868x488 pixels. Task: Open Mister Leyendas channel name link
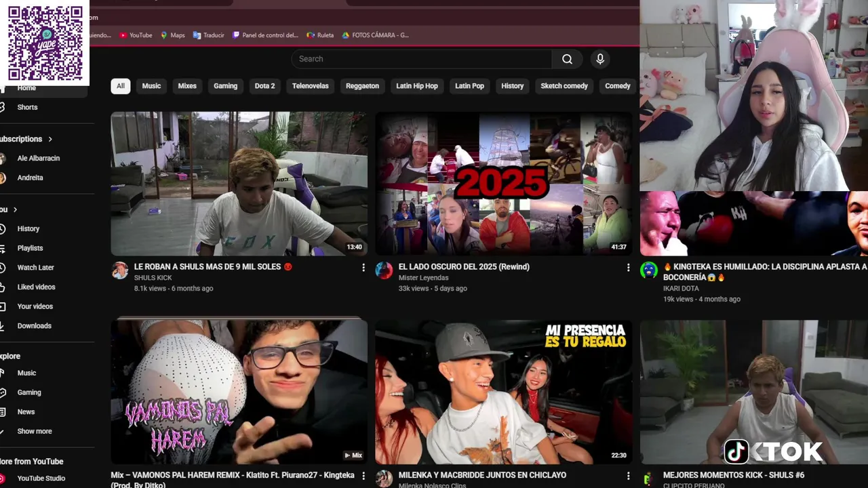[423, 278]
